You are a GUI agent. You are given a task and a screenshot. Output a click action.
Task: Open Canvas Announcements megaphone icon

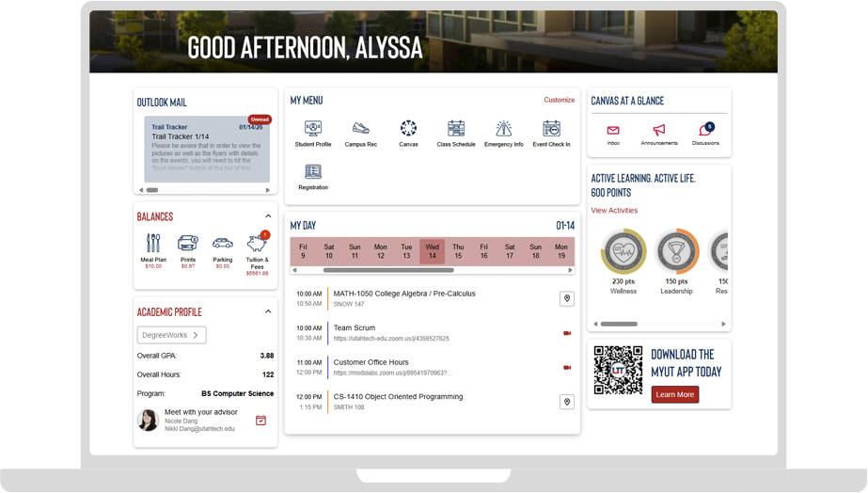point(659,131)
